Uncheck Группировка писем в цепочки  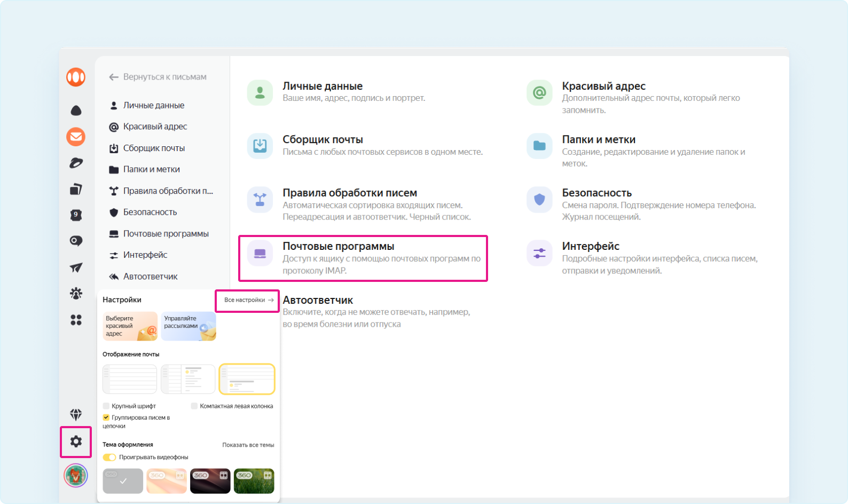pos(106,418)
